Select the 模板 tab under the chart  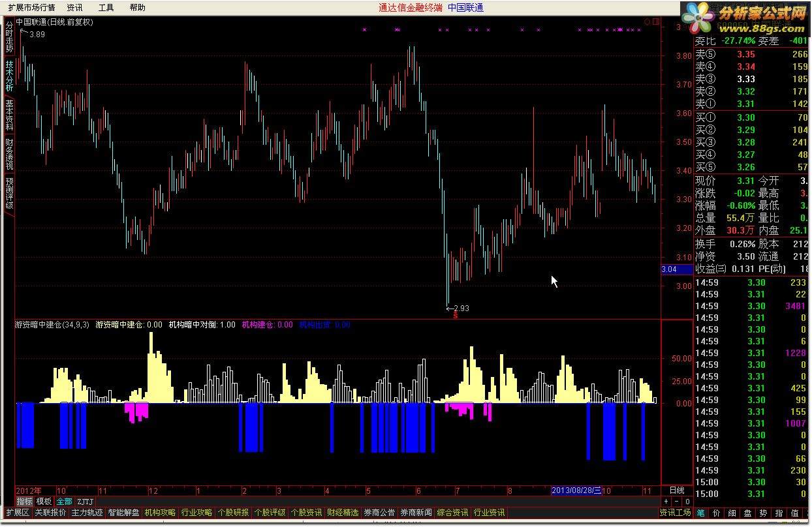pos(44,502)
